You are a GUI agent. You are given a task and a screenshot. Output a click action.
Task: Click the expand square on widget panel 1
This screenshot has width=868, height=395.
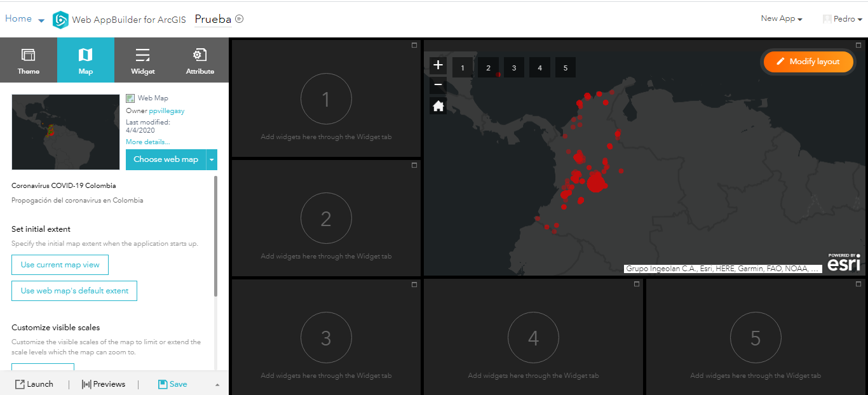414,45
